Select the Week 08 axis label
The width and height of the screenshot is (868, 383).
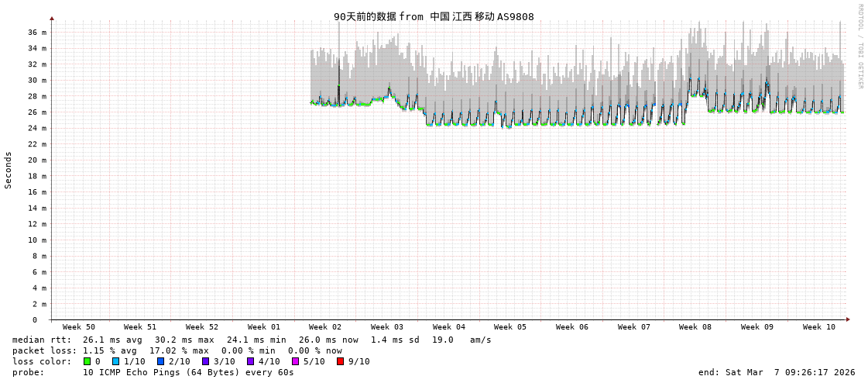(x=695, y=327)
